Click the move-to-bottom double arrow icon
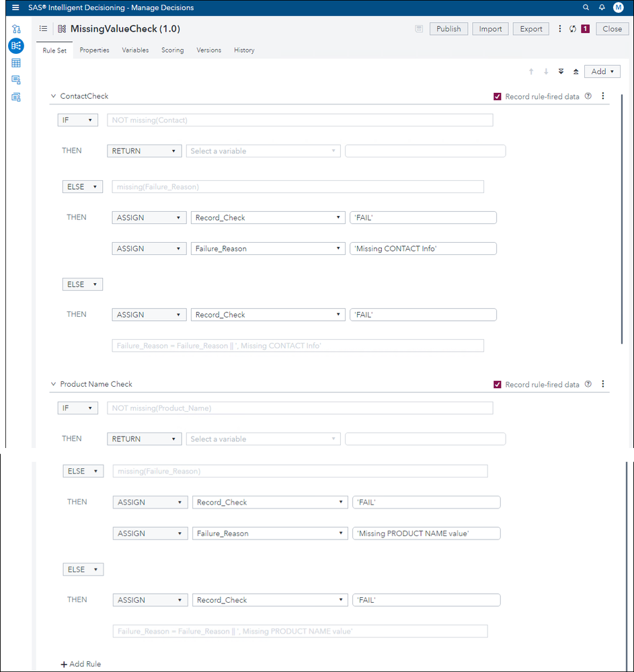Screen dimensions: 634x672 pyautogui.click(x=561, y=71)
